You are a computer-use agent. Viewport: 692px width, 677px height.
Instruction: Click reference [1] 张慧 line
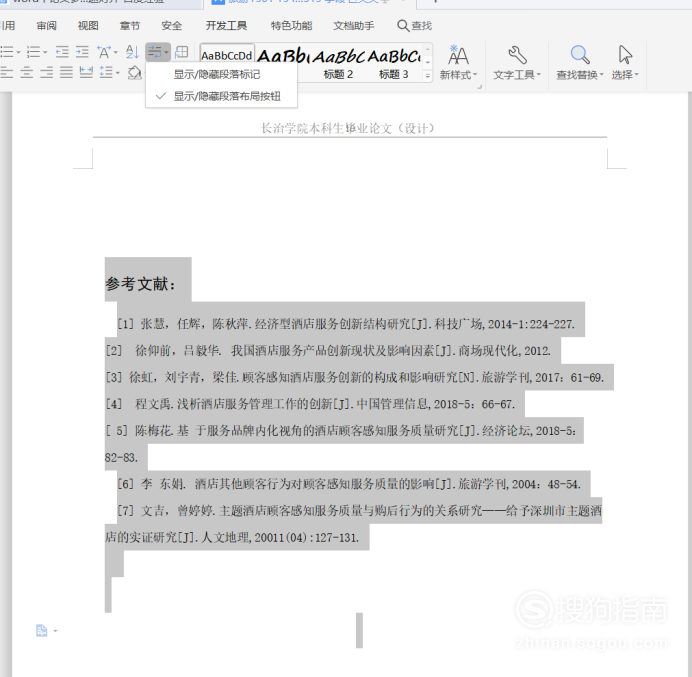click(x=346, y=324)
